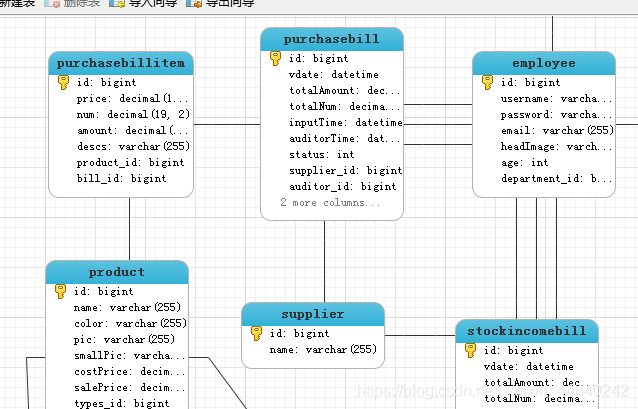Viewport: 638px width, 409px height.
Task: Click 'totalNum: decima...' in purchasebill
Action: [345, 107]
